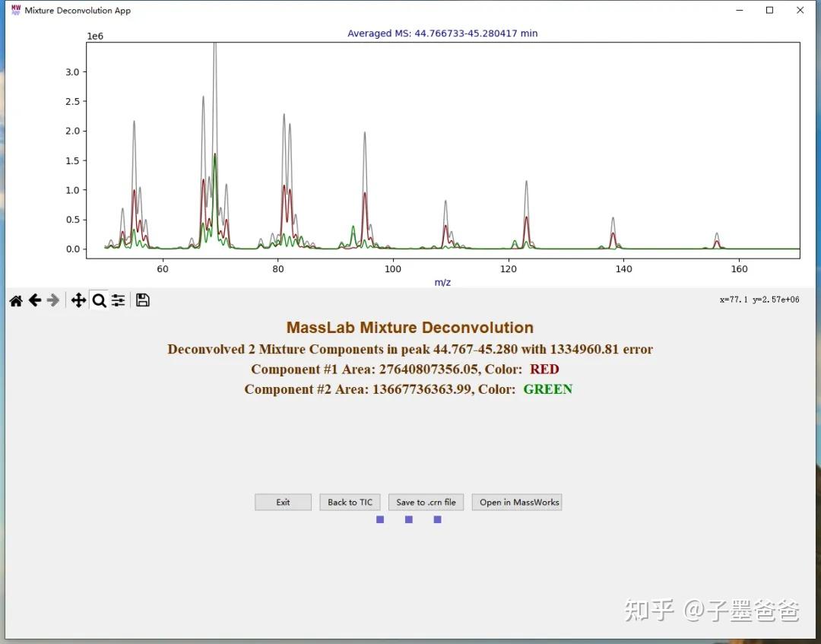Click the Component #2 Area value 13667736363.99
The height and width of the screenshot is (644, 821).
click(x=421, y=389)
